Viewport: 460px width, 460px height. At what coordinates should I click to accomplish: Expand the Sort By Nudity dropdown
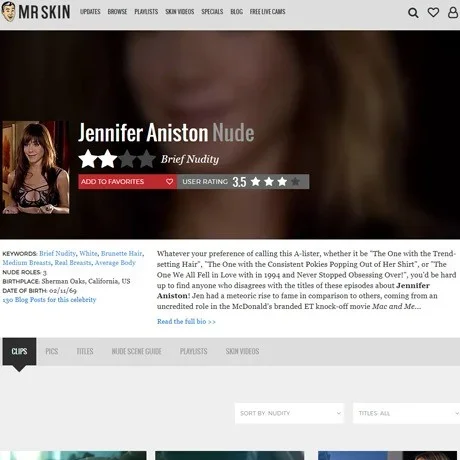point(289,413)
